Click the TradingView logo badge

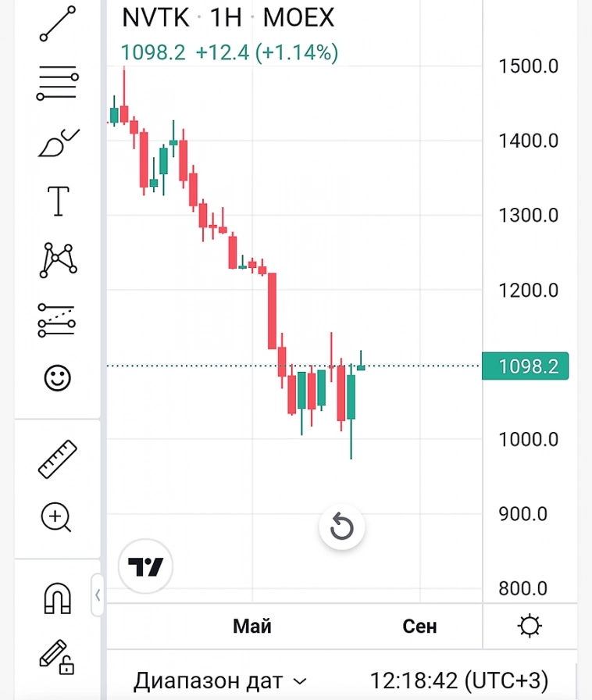[x=146, y=566]
